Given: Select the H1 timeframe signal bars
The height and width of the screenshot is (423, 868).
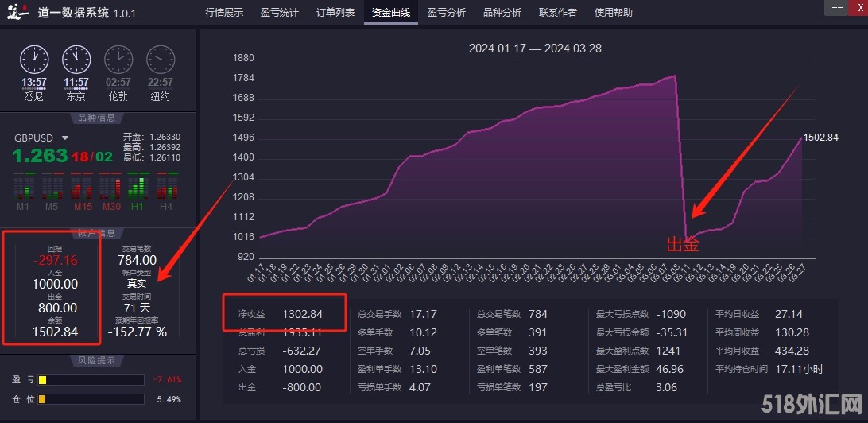Looking at the screenshot, I should click(138, 188).
